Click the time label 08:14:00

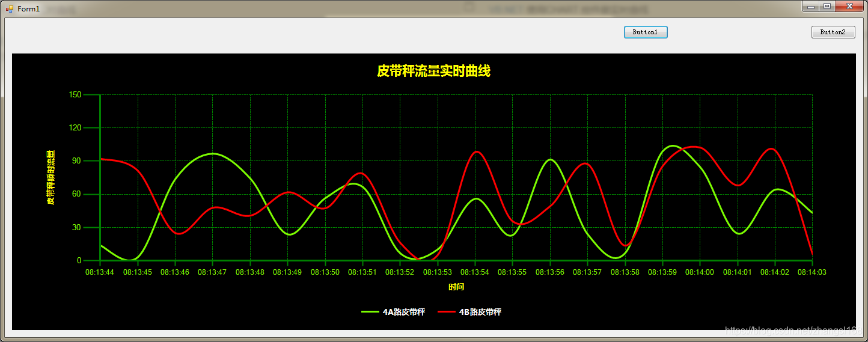[x=700, y=272]
